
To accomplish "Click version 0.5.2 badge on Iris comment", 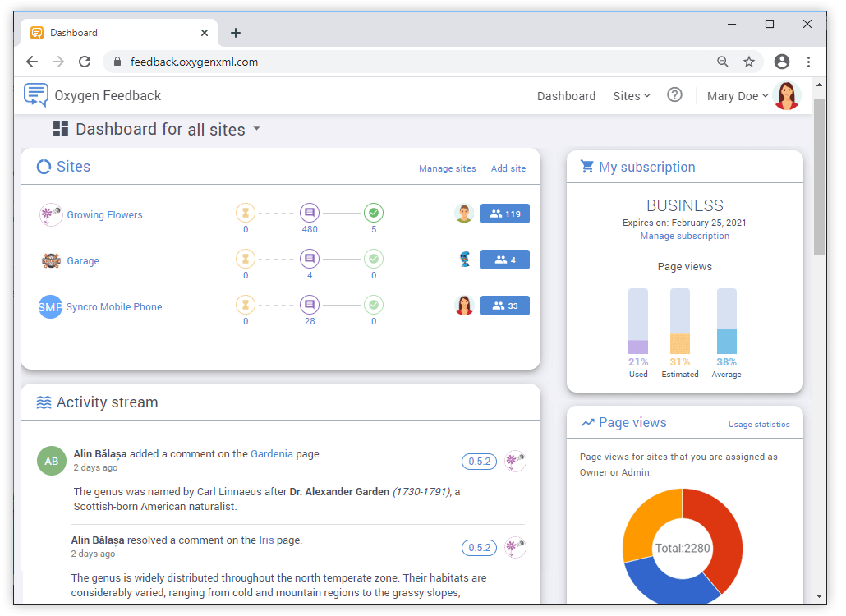I will point(479,548).
